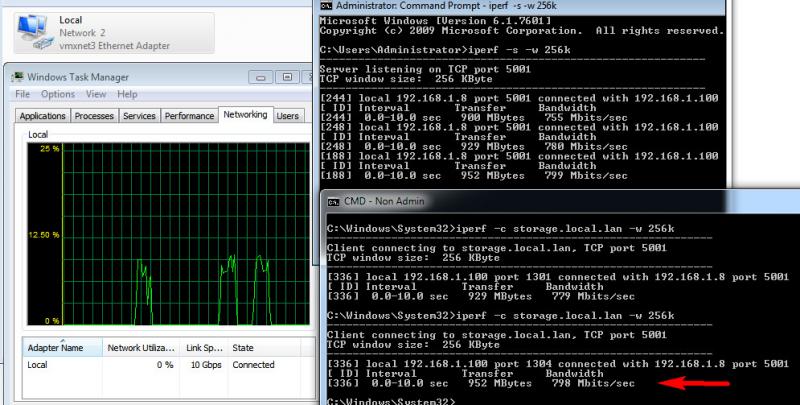This screenshot has height=405, width=800.
Task: Sort by Link Speed column header
Action: 204,347
